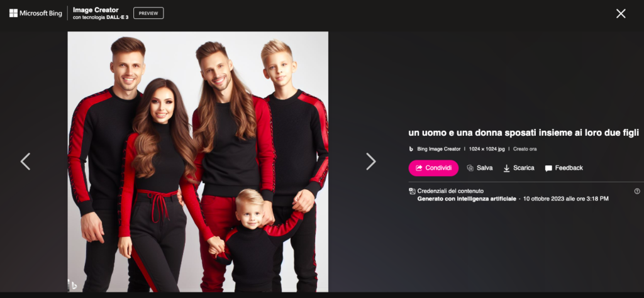The image size is (644, 298).
Task: Click the Microsoft Bing logo
Action: [36, 13]
